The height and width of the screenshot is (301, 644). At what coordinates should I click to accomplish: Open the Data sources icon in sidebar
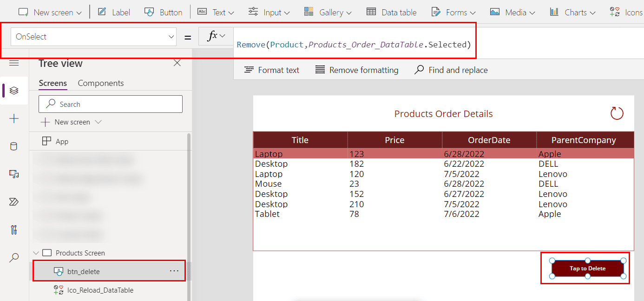click(x=14, y=146)
